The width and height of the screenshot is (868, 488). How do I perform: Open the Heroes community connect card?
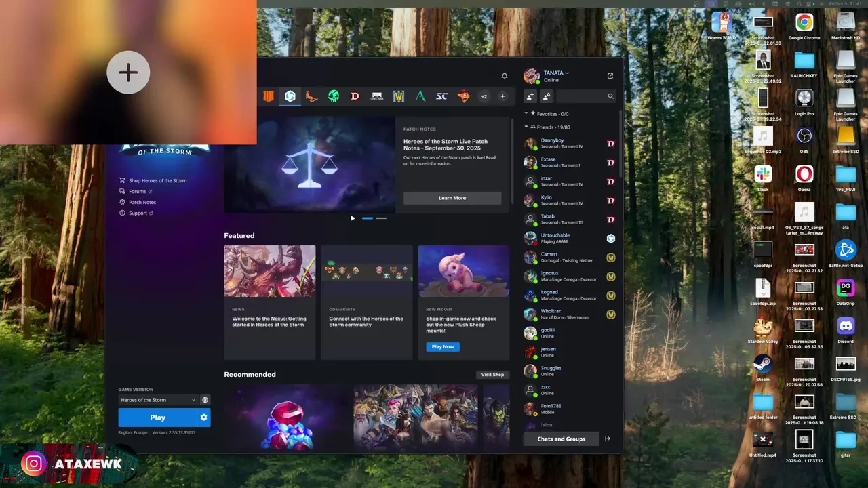367,302
